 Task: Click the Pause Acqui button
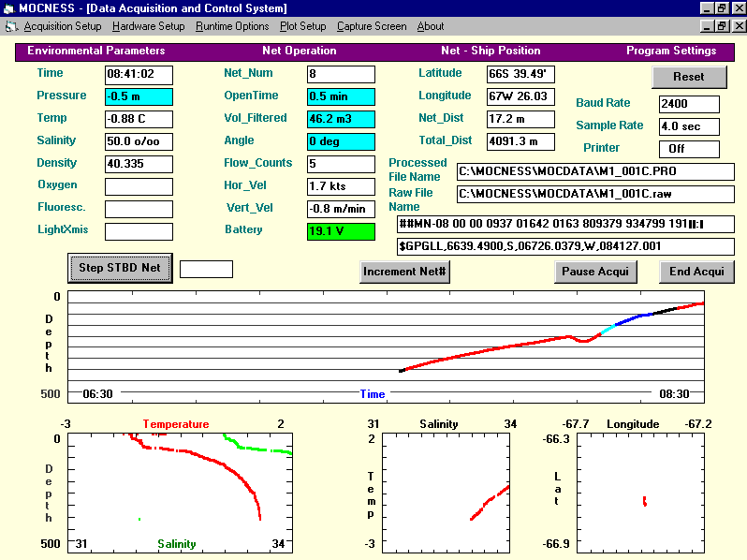pyautogui.click(x=595, y=272)
